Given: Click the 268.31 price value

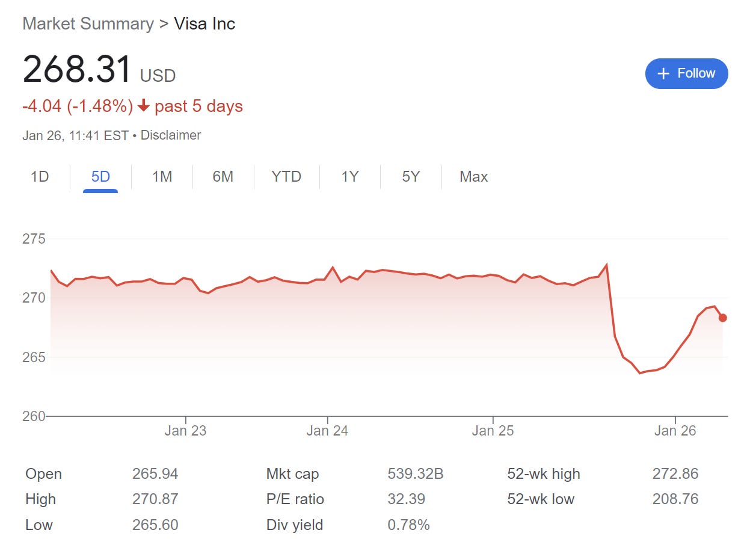Looking at the screenshot, I should pyautogui.click(x=77, y=69).
